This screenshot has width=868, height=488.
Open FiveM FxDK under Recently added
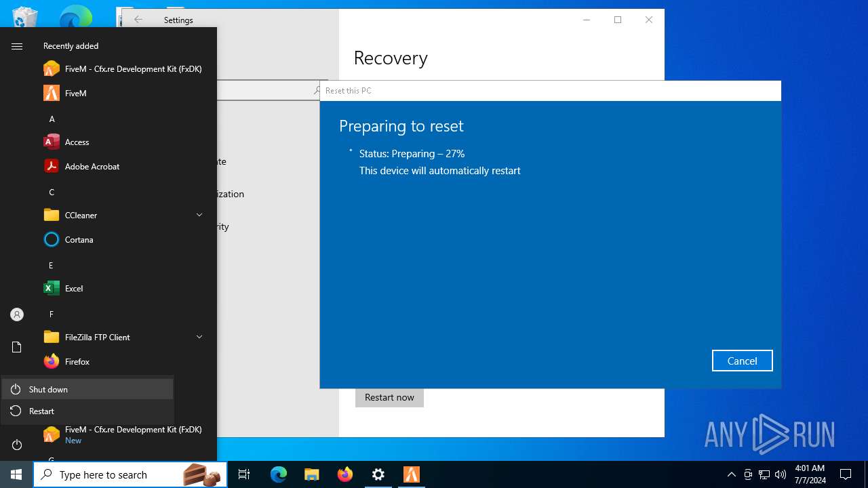(x=122, y=68)
